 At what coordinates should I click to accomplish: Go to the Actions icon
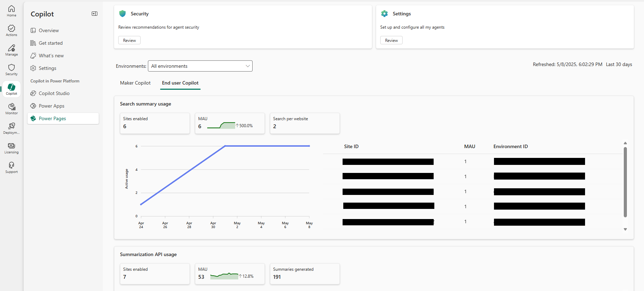(x=12, y=30)
